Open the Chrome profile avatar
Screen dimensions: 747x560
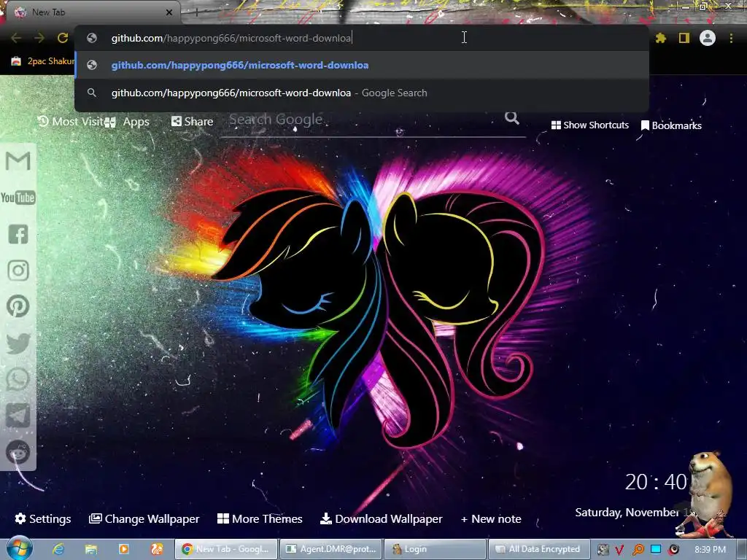pos(708,38)
